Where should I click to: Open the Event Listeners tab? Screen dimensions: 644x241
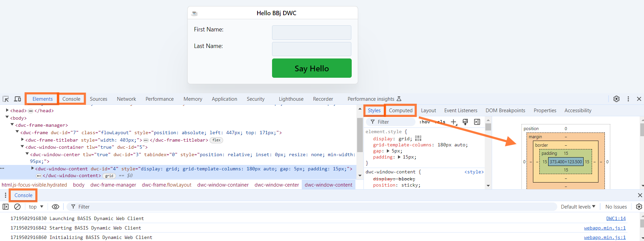tap(461, 110)
